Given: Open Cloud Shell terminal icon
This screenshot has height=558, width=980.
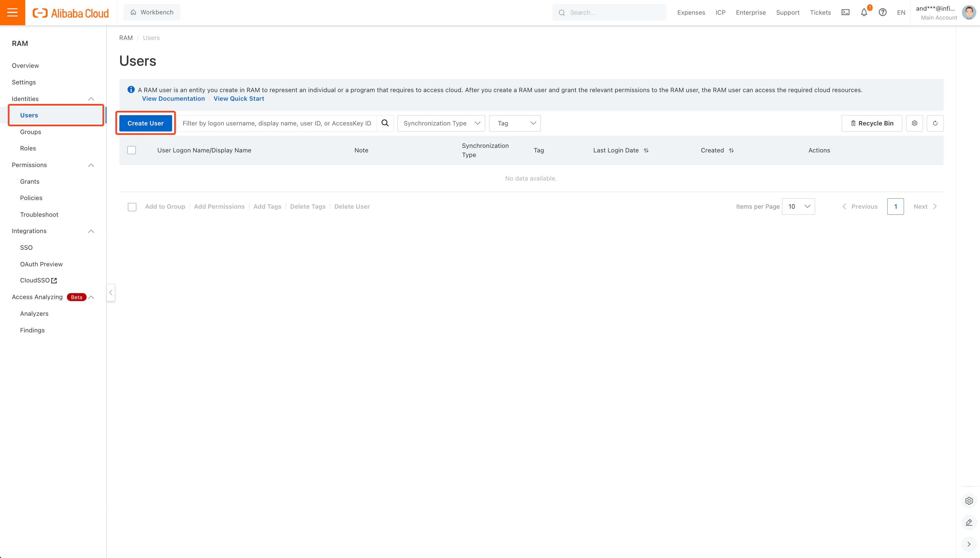Looking at the screenshot, I should tap(845, 12).
